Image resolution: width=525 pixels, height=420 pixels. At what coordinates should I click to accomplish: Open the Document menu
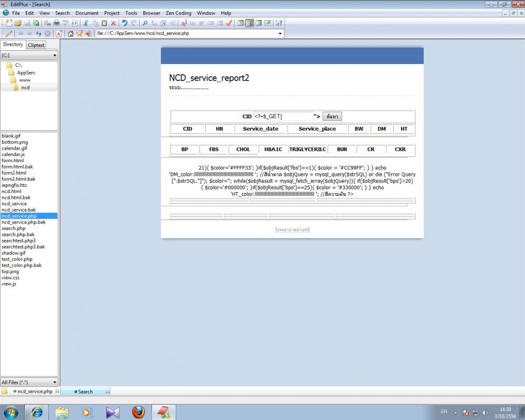(87, 13)
